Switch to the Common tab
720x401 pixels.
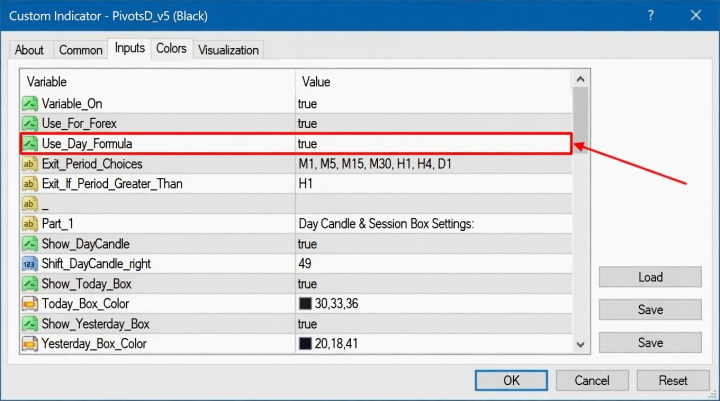click(81, 50)
